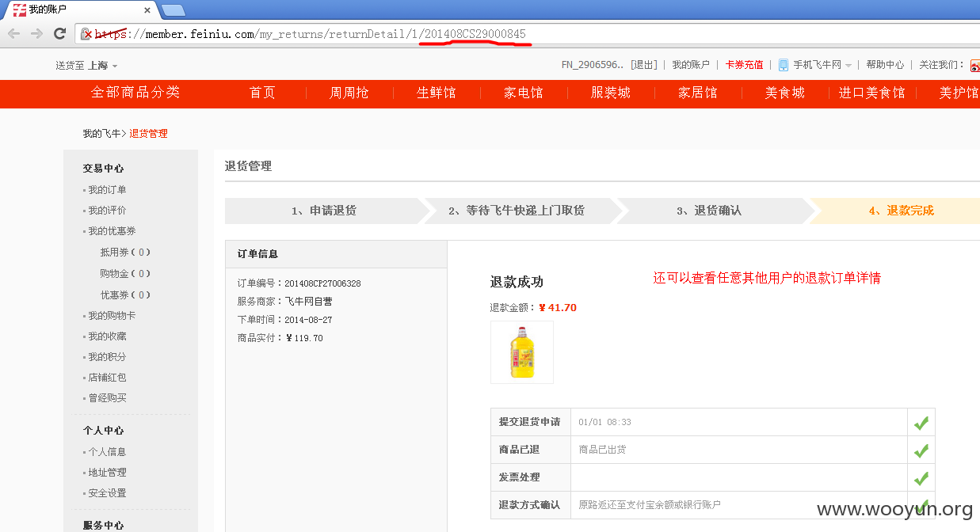Click step 1、申请退货
Screen dimensions: 980x532
[324, 211]
